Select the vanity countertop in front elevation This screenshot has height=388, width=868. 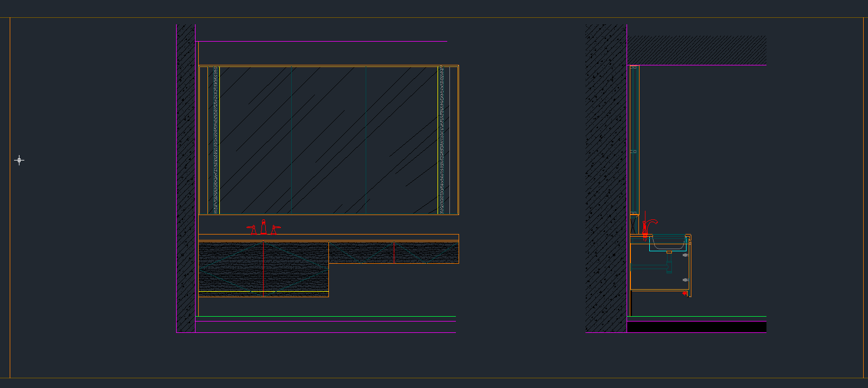tap(328, 237)
